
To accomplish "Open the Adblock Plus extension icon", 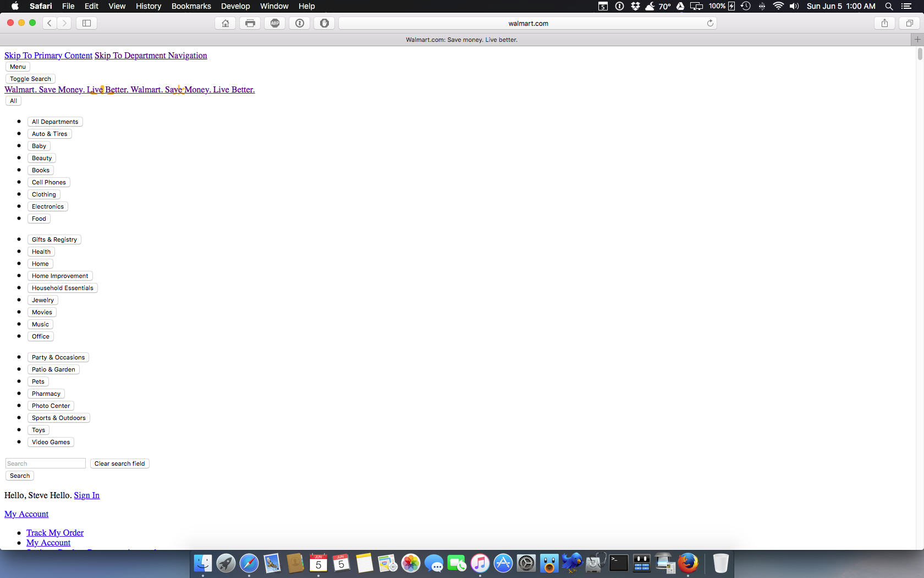I will coord(275,23).
